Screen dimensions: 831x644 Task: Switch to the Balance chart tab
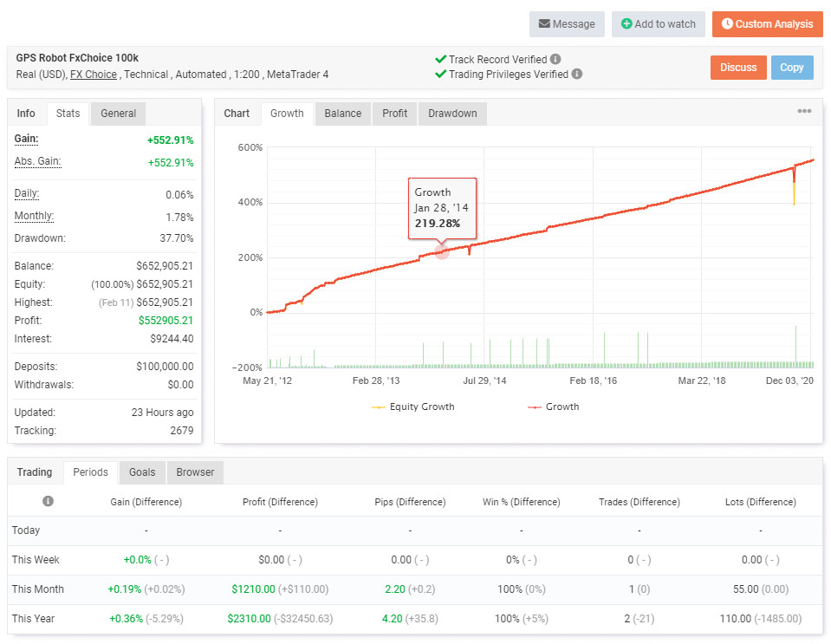click(x=343, y=114)
